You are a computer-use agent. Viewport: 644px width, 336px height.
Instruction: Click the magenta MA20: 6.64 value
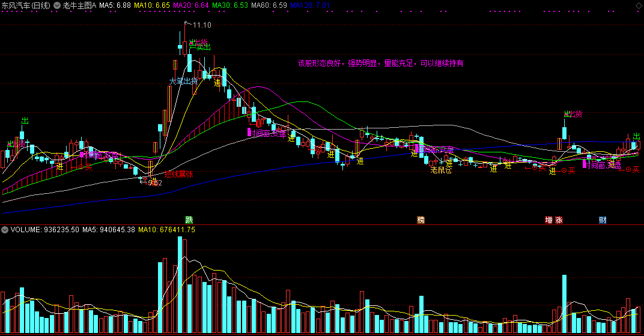click(191, 5)
